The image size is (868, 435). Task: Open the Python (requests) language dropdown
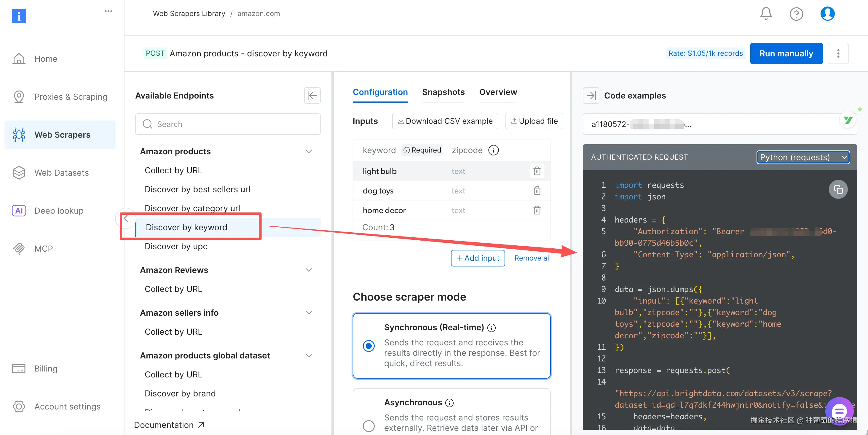(802, 158)
